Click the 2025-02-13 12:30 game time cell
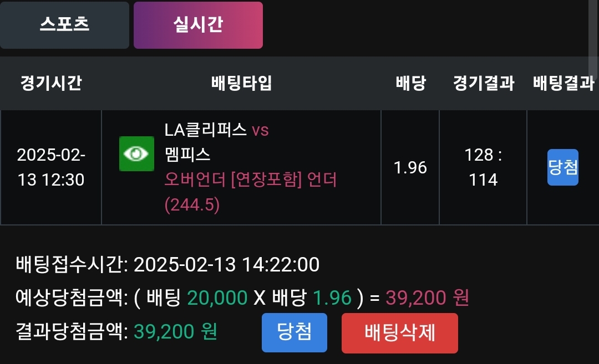The image size is (599, 364). coord(51,167)
